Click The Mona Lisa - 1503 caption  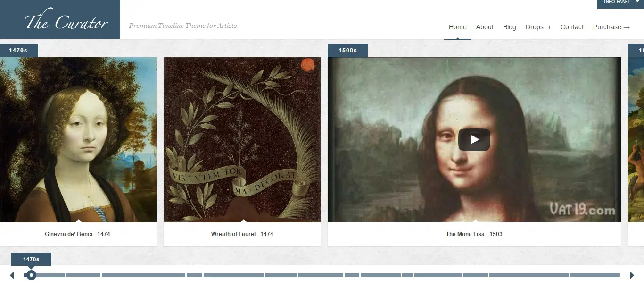click(474, 234)
